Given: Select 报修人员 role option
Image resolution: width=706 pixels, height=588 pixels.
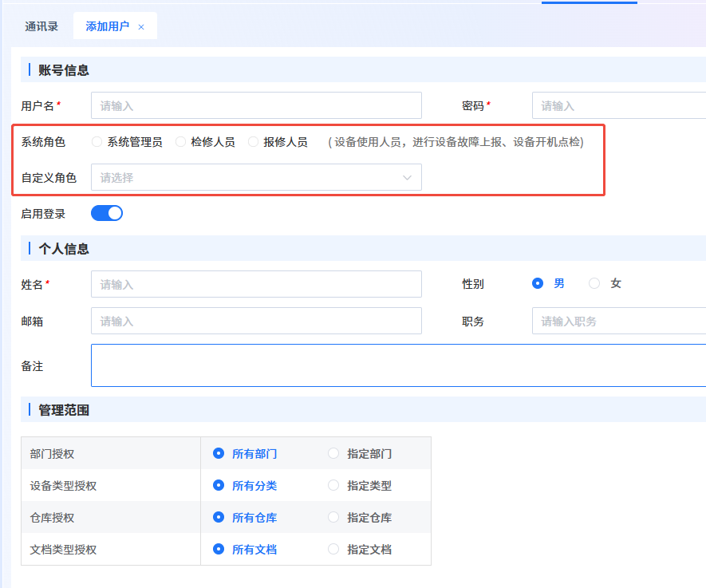Looking at the screenshot, I should coord(254,142).
